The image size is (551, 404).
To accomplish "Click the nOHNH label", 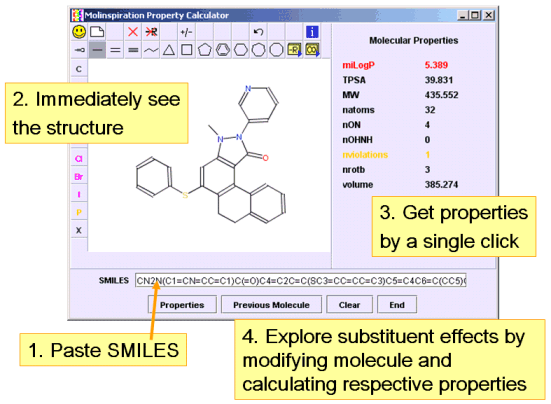I will (x=357, y=140).
